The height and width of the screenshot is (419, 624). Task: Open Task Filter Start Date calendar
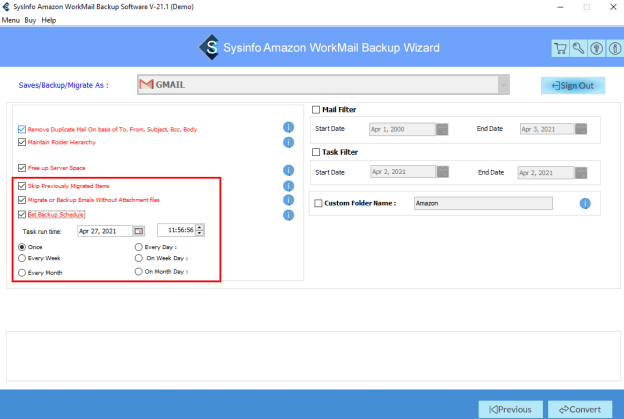[443, 172]
